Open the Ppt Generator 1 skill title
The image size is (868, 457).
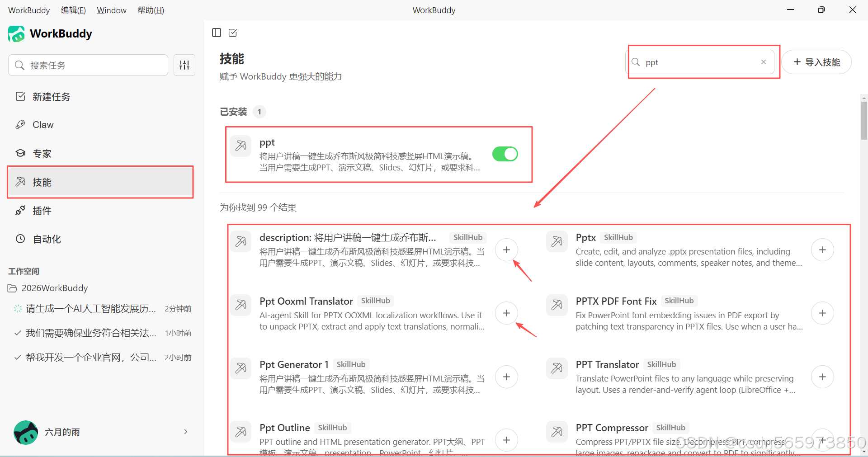[294, 364]
